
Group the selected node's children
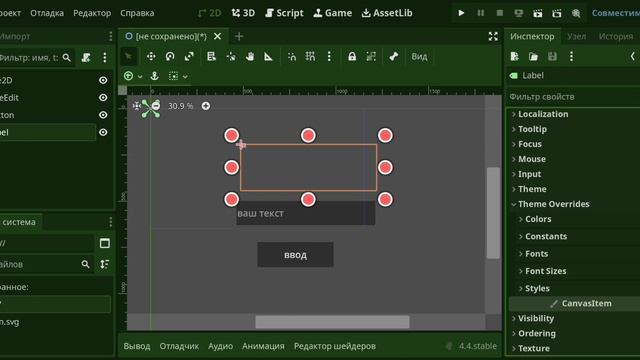[371, 56]
